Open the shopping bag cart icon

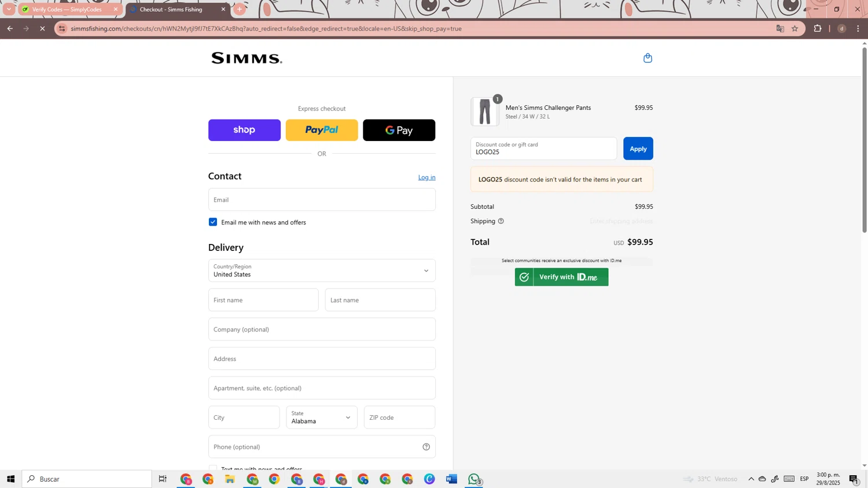tap(648, 58)
